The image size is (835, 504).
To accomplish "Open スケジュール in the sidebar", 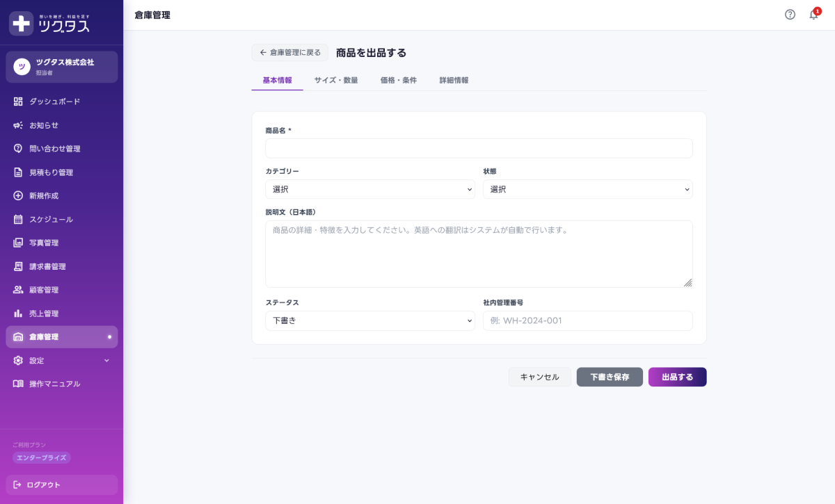I will coord(62,220).
